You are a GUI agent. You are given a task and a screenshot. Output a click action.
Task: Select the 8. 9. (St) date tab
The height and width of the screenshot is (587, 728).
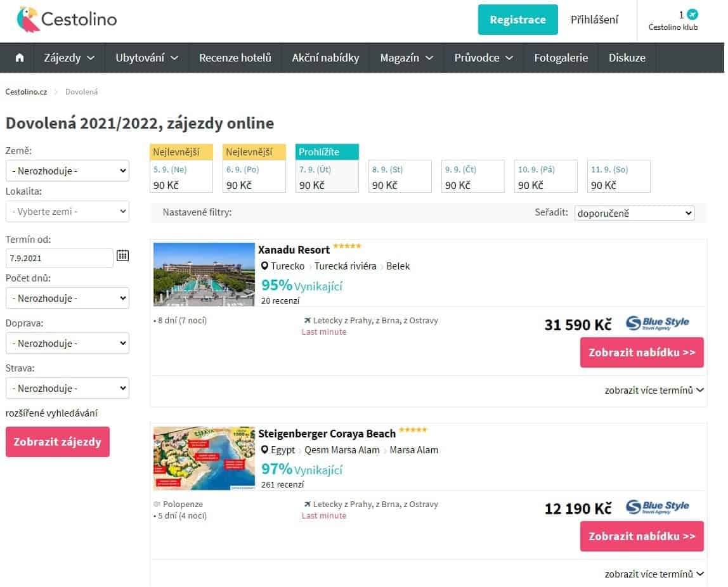point(400,176)
